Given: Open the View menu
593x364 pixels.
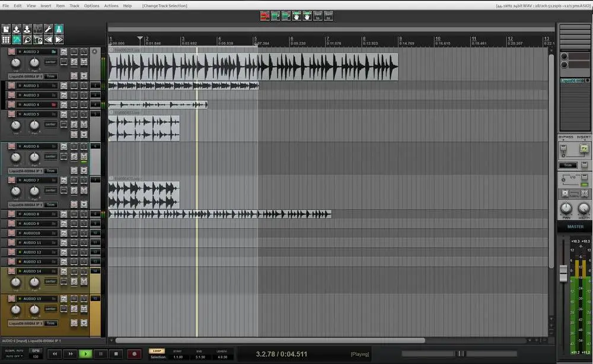Looking at the screenshot, I should tap(31, 6).
